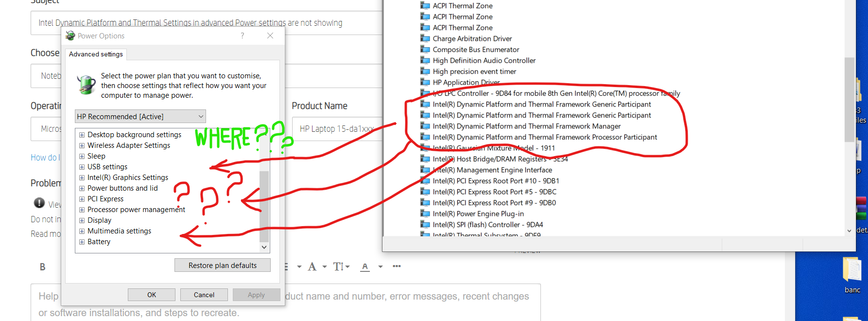Expand PCI Express settings node
868x321 pixels.
[x=82, y=199]
